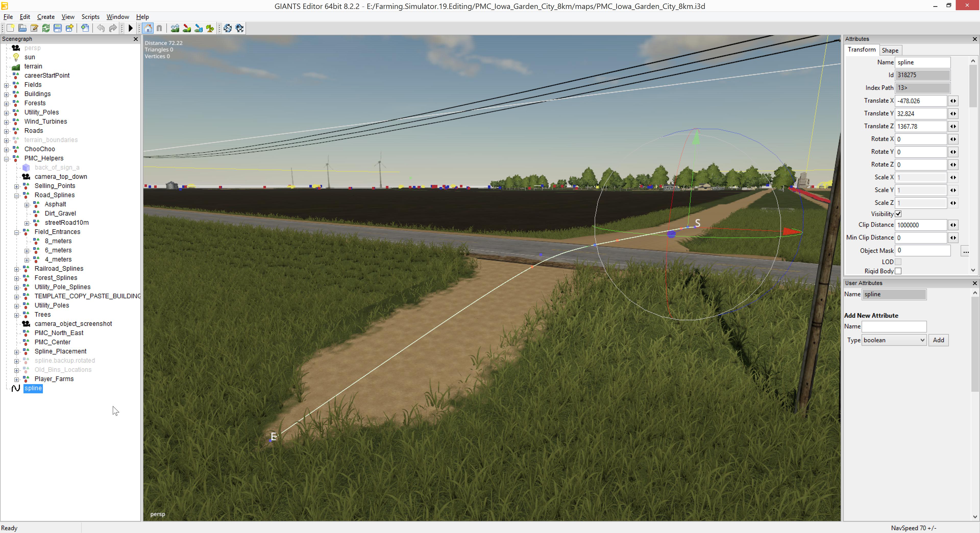Click the Translate X stepper arrows

coord(953,101)
